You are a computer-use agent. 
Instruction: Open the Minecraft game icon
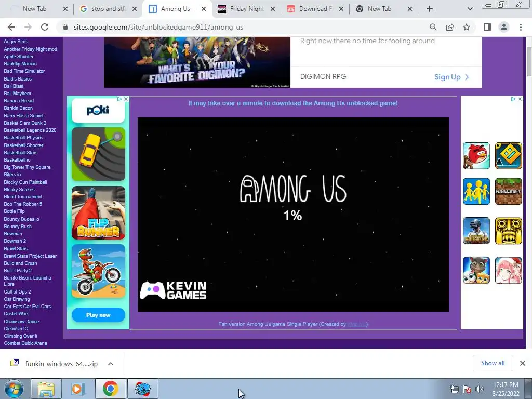(x=508, y=191)
